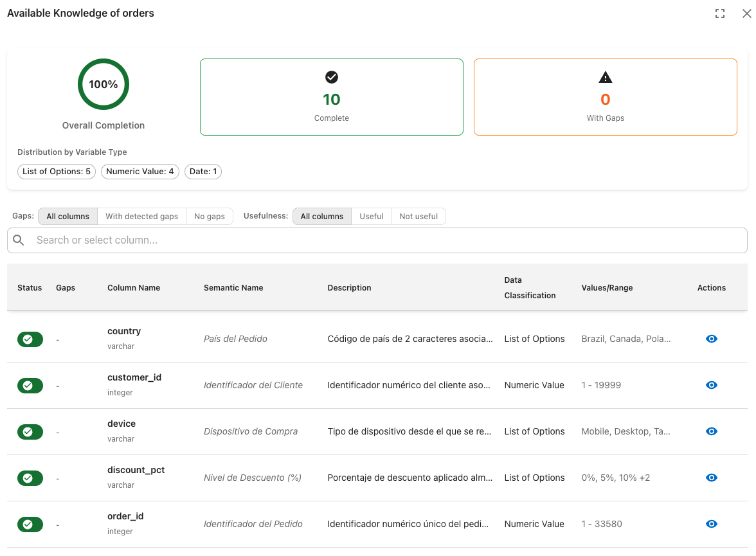Expand the dialog to fullscreen
756x556 pixels.
click(x=720, y=13)
